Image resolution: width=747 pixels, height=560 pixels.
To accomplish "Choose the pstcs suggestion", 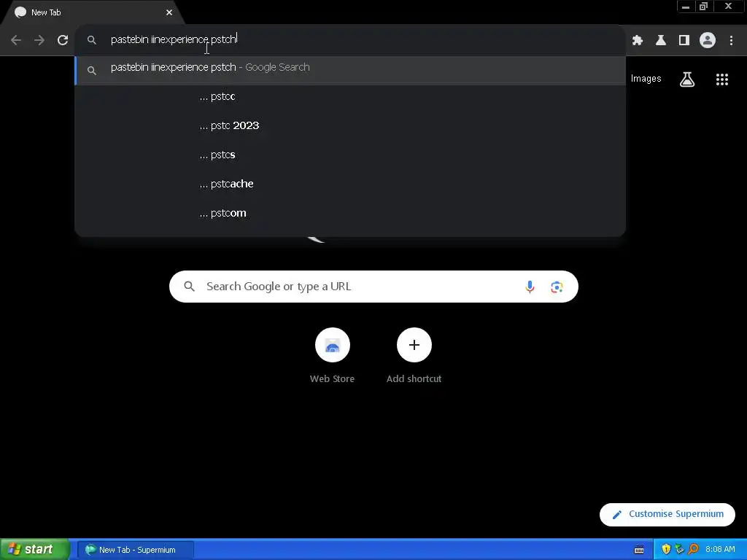I will (x=350, y=155).
